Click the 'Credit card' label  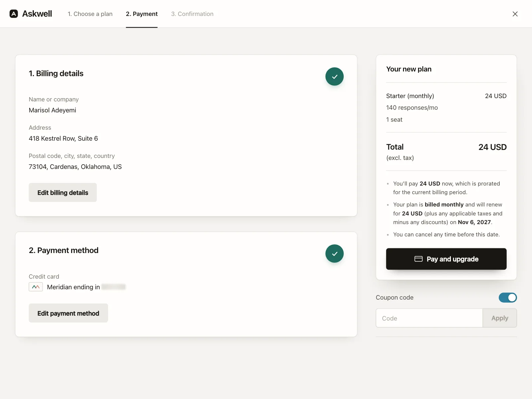click(x=44, y=277)
